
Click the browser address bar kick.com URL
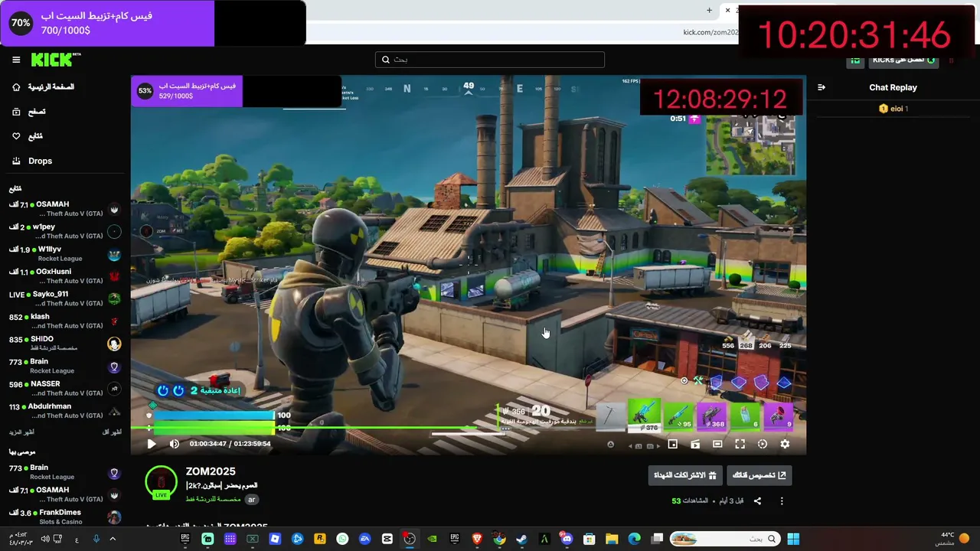point(711,32)
